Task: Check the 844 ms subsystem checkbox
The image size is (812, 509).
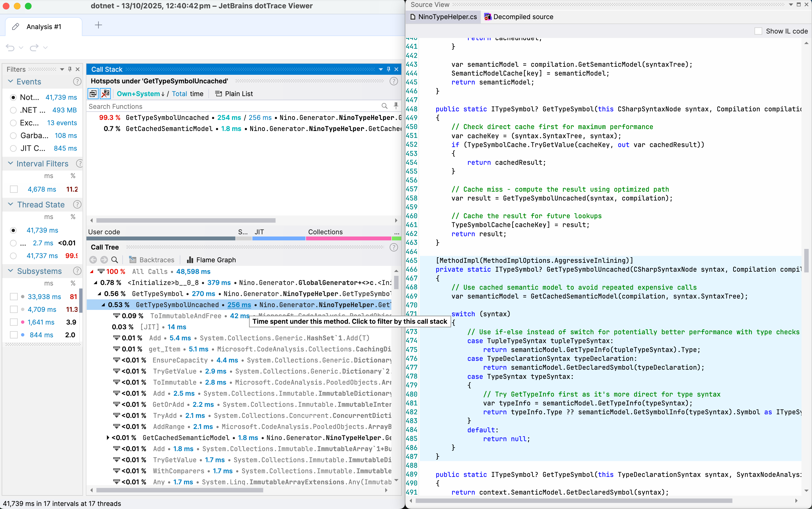Action: [14, 335]
